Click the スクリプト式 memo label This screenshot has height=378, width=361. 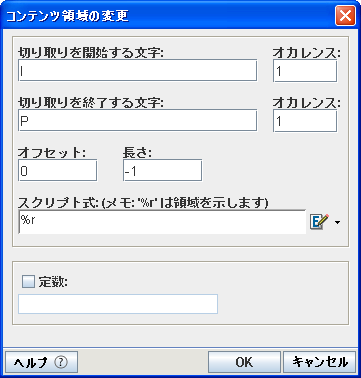143,202
